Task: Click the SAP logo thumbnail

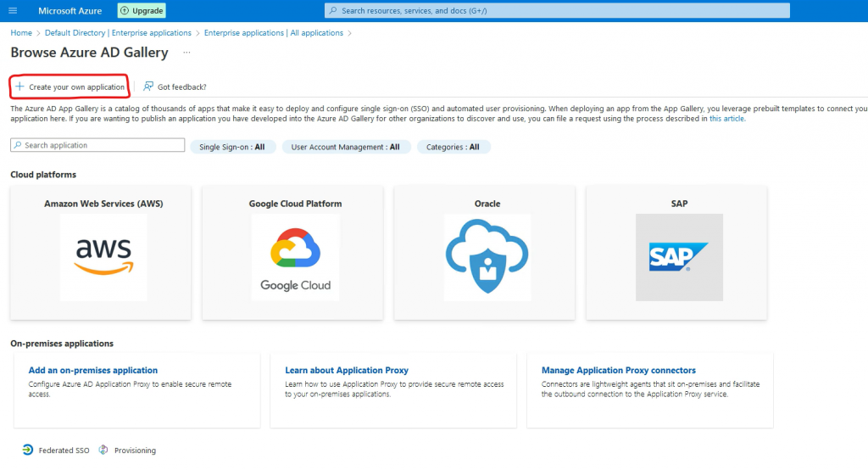Action: tap(679, 257)
